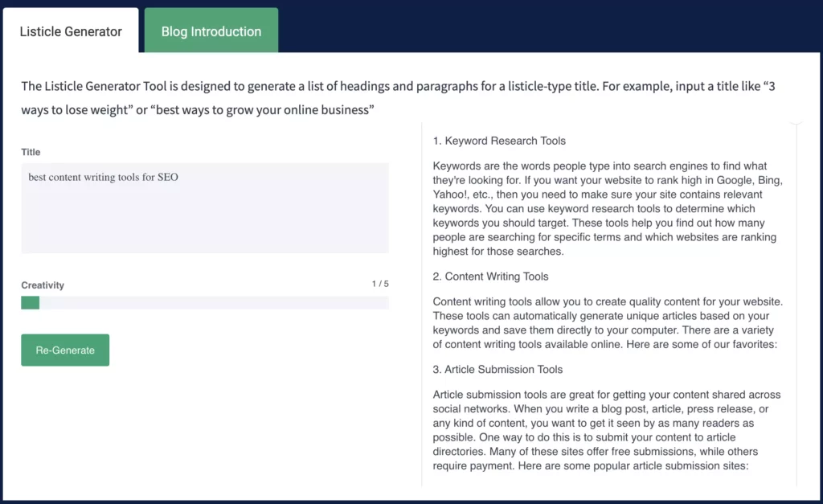Viewport: 823px width, 504px height.
Task: Click the Creativity label
Action: 42,285
